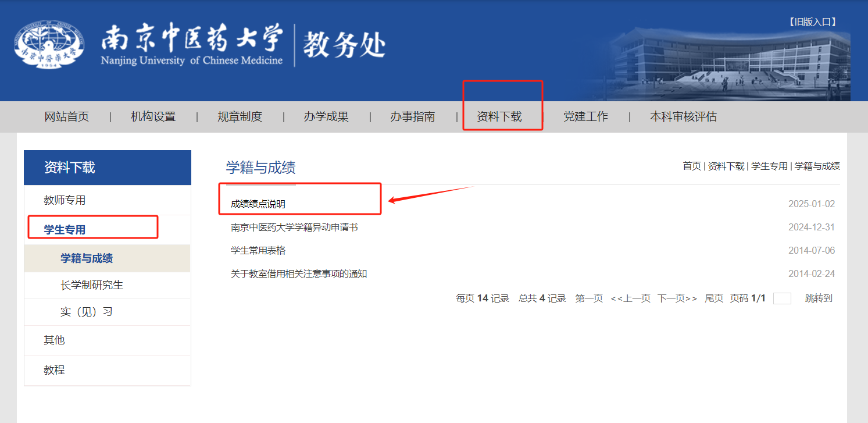Viewport: 868px width, 423px height.
Task: Expand 教师专用 in the sidebar
Action: pyautogui.click(x=65, y=200)
